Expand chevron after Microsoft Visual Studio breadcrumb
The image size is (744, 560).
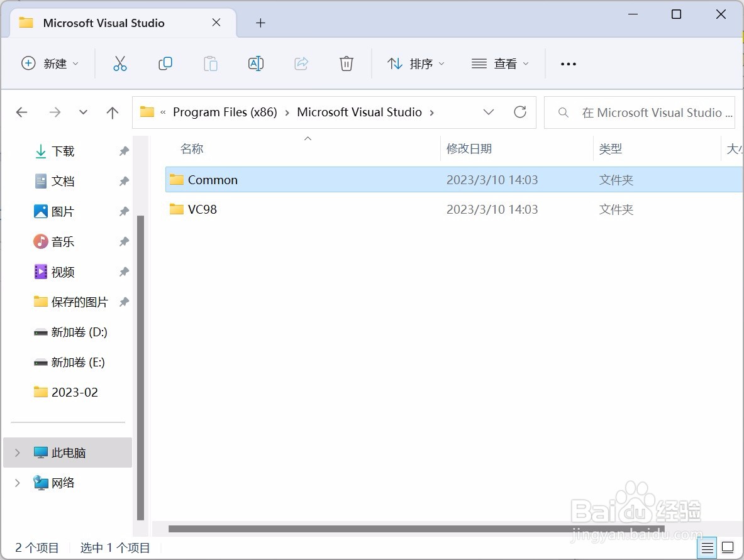point(432,113)
